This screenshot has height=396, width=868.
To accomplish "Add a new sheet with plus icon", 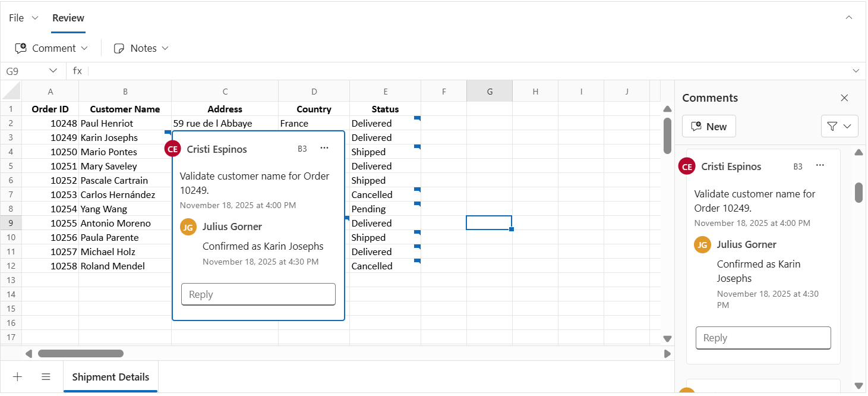I will [x=17, y=376].
